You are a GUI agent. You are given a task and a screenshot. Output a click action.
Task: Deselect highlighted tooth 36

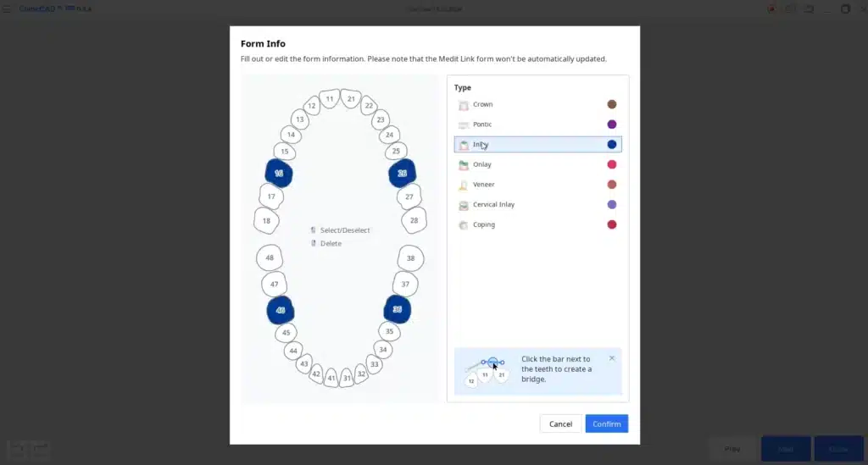tap(398, 310)
